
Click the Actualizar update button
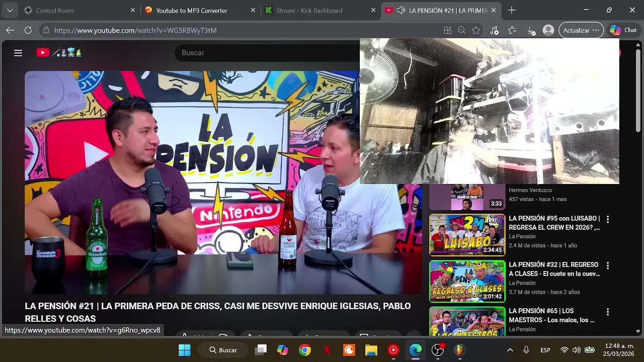(581, 30)
